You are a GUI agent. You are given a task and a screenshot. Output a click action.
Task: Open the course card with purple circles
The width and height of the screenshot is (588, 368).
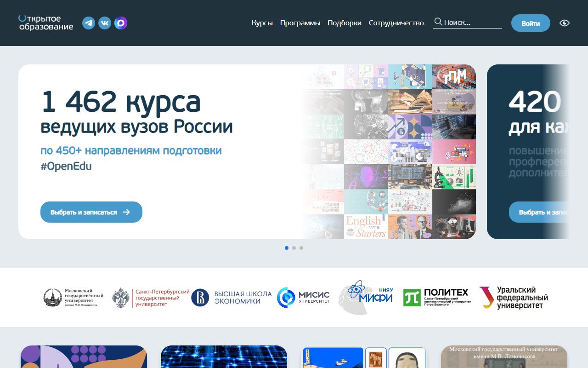coord(84,357)
